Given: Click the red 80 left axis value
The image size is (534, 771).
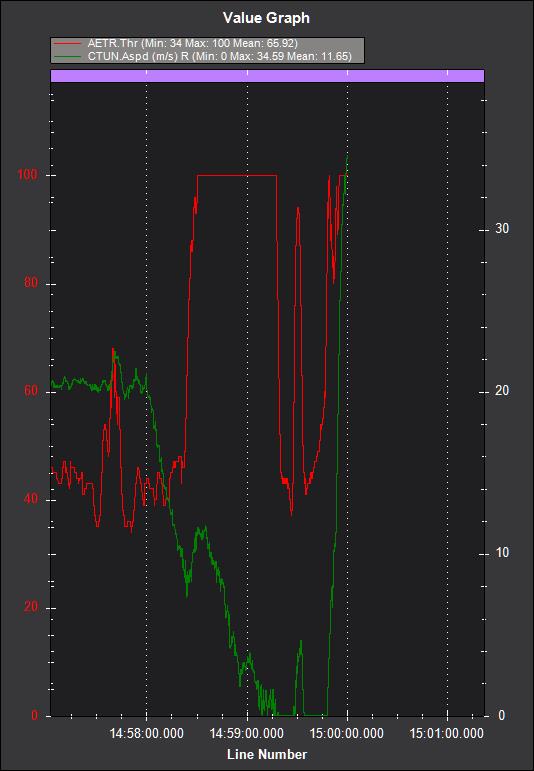Looking at the screenshot, I should click(30, 283).
